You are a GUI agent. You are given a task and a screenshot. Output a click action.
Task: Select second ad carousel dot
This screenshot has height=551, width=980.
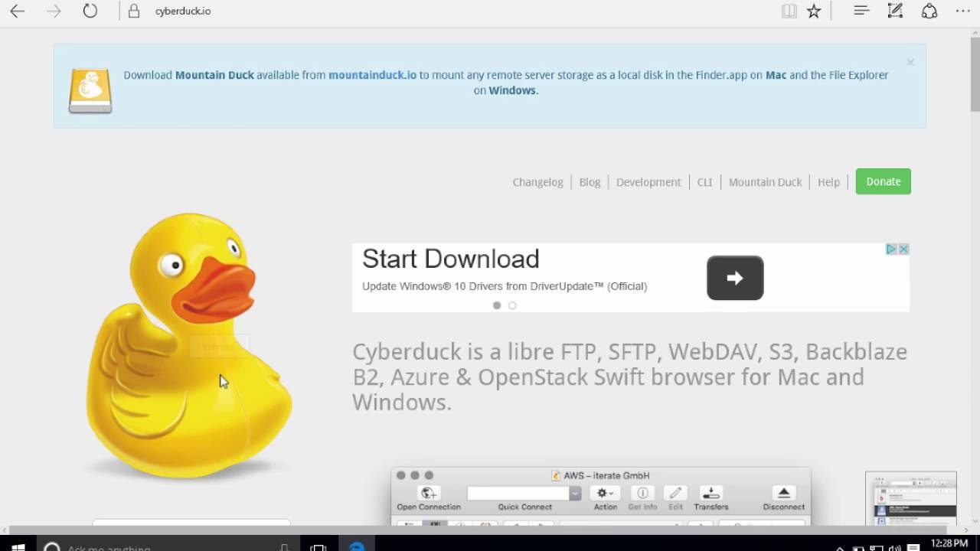click(x=512, y=305)
